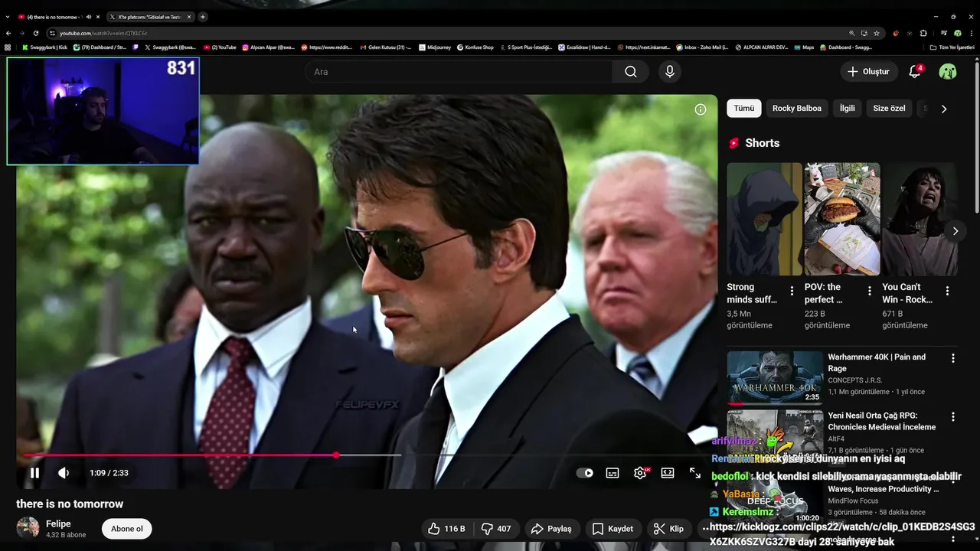The width and height of the screenshot is (980, 551).
Task: Open the extensions puzzle icon
Action: point(923,34)
